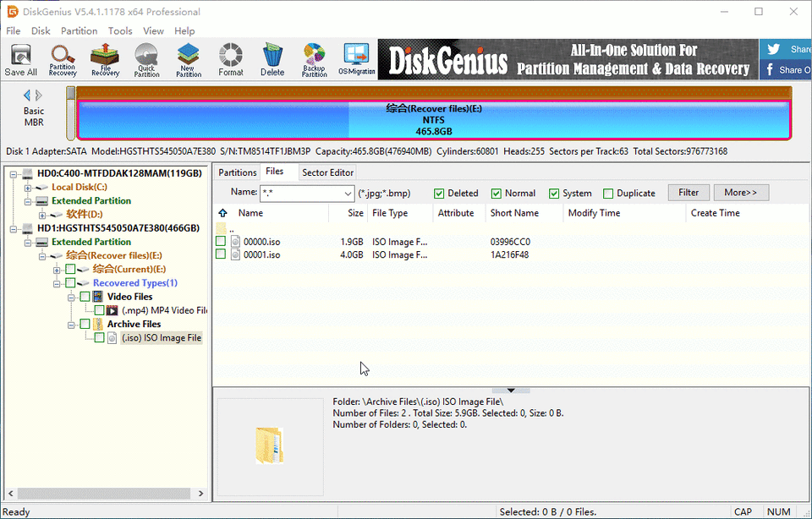Switch to the Sector Editor tab

coord(328,172)
